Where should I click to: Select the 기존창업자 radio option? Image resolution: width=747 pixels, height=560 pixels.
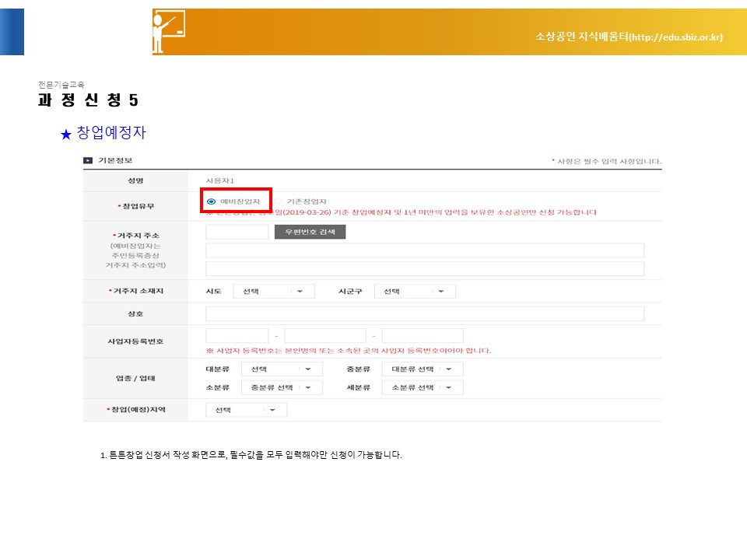(x=279, y=201)
